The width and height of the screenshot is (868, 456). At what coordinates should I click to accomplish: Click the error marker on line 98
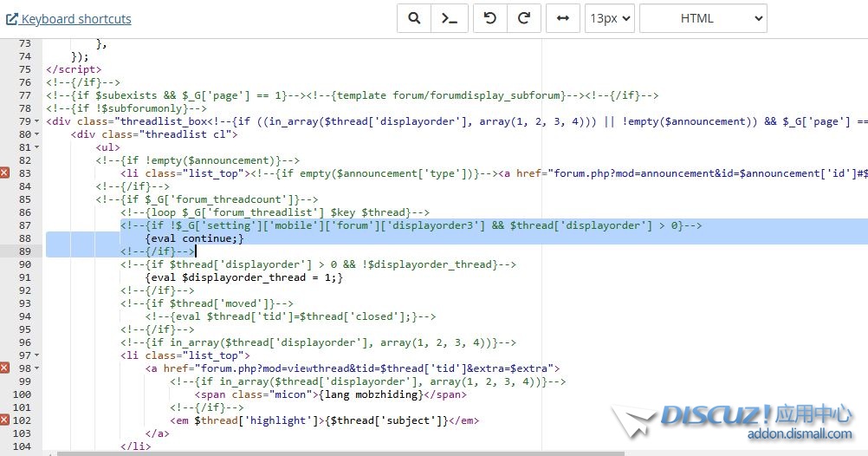(x=4, y=368)
